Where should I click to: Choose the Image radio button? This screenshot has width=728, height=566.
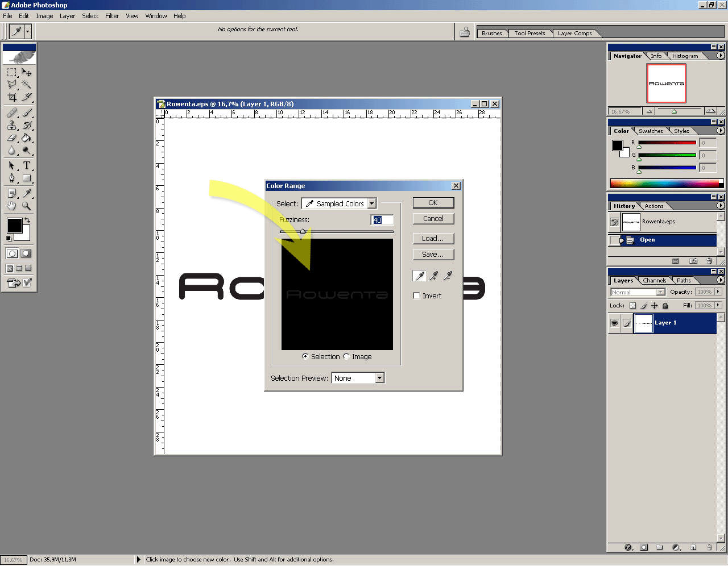point(346,356)
